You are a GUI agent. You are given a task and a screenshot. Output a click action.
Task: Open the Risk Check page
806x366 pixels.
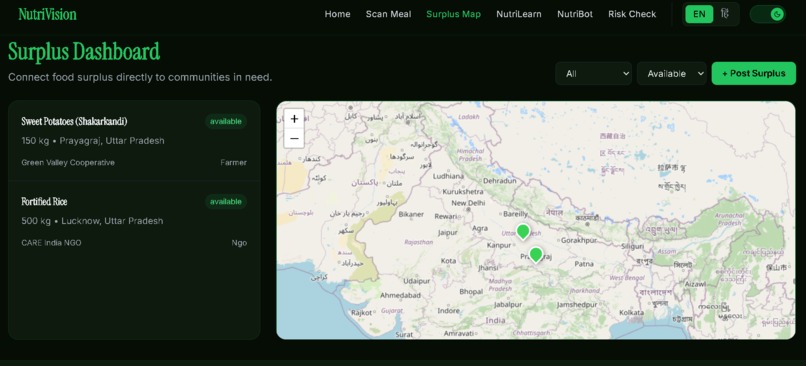pos(632,14)
